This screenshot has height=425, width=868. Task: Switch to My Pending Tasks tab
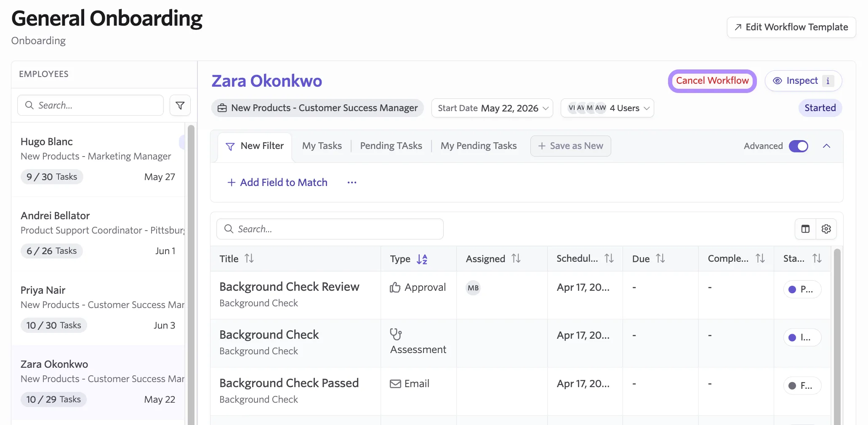(479, 146)
